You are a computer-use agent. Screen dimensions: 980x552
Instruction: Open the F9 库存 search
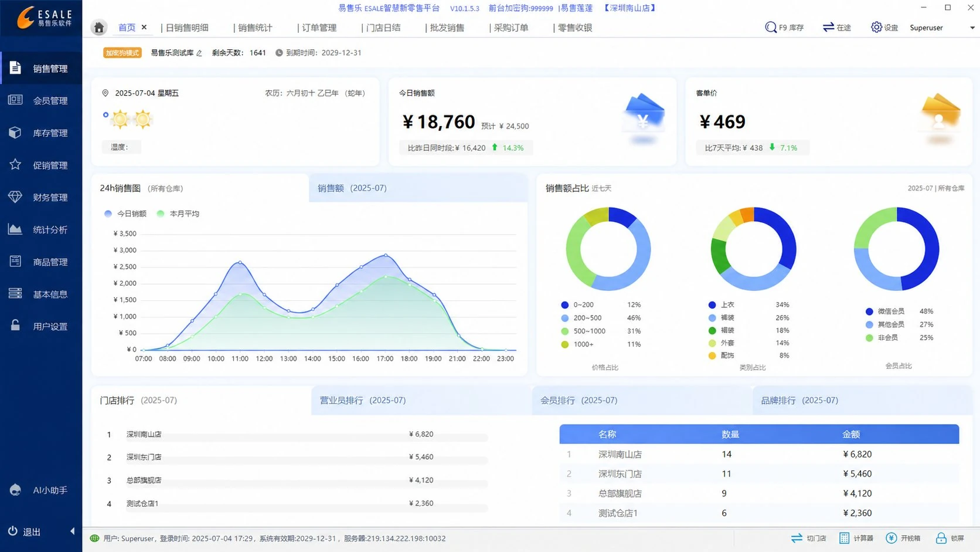(784, 28)
